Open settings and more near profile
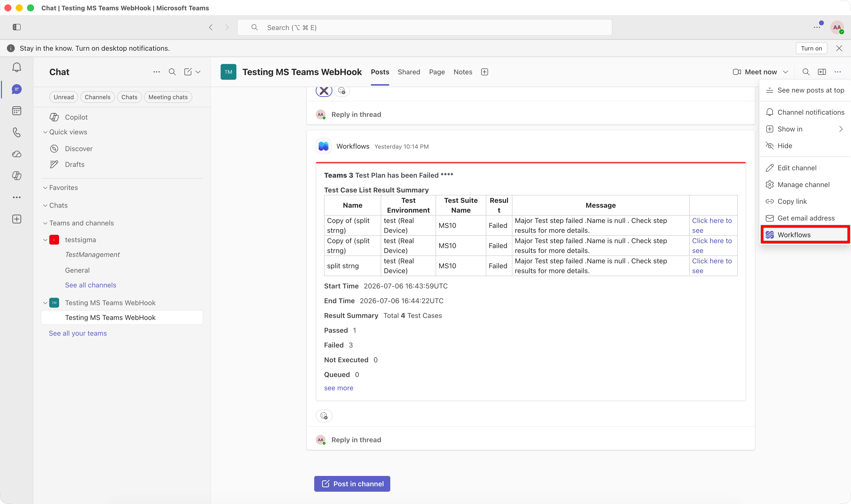 [817, 27]
